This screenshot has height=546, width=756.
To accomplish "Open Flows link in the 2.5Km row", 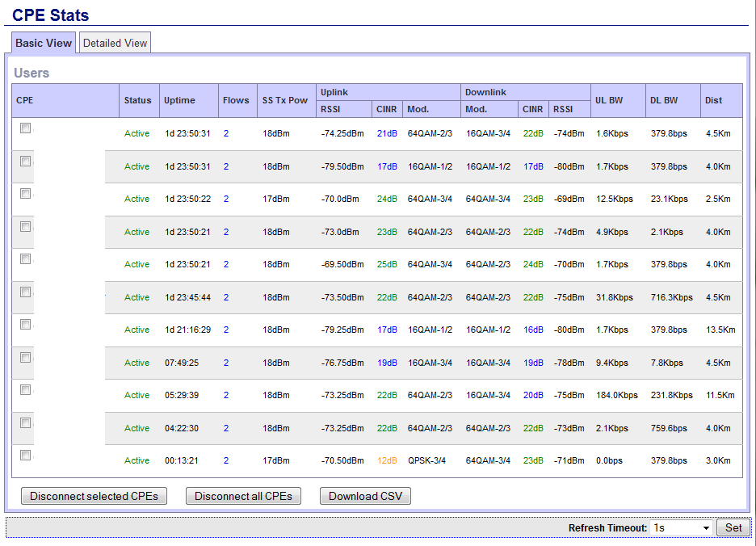I will point(226,199).
